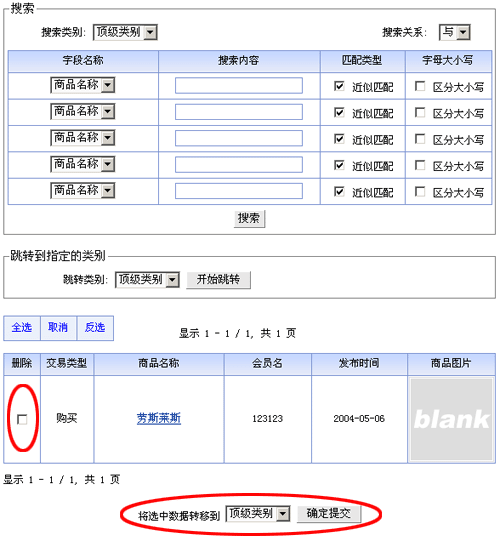Open the 劳斯莱斯 product link
This screenshot has height=541, width=500.
(159, 419)
